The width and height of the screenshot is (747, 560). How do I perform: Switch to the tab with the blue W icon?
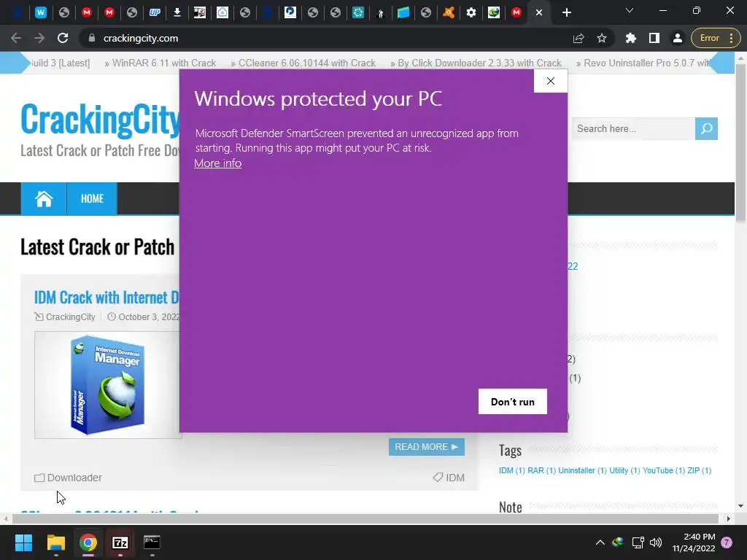pyautogui.click(x=41, y=13)
